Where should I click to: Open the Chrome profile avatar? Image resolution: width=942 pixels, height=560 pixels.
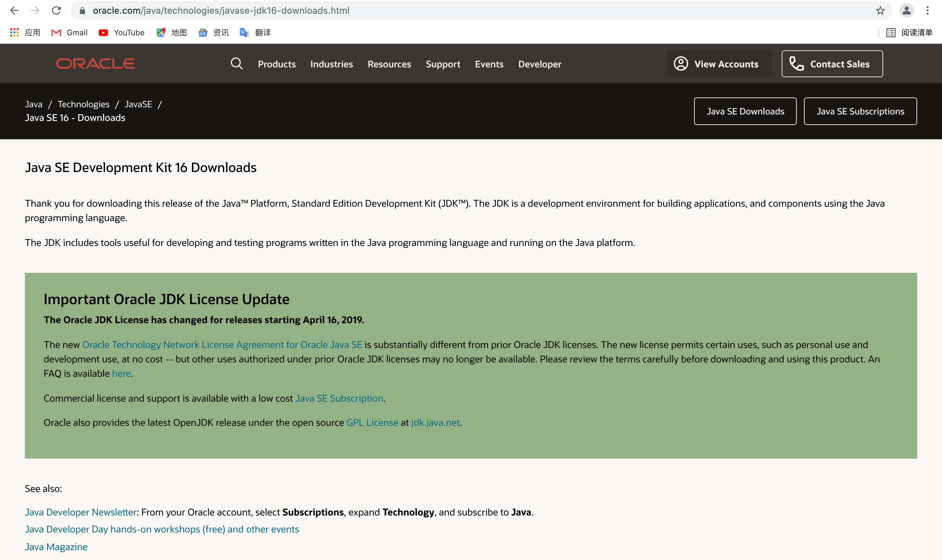[x=906, y=10]
